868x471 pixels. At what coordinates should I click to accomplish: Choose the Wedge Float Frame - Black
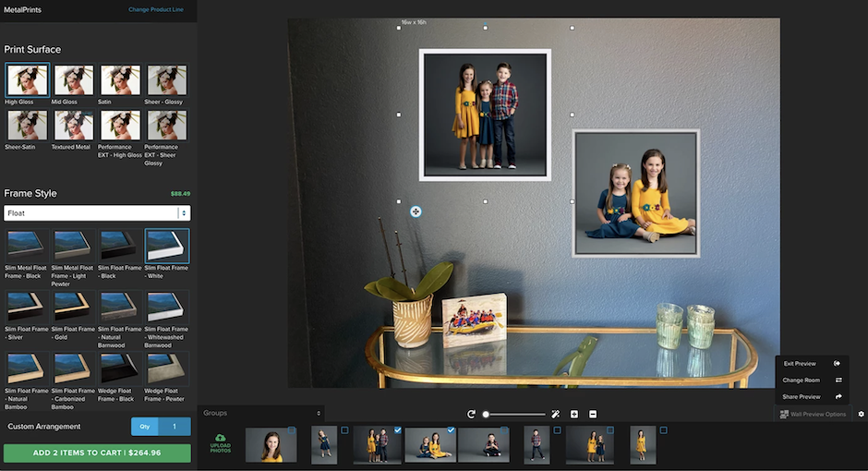point(119,368)
